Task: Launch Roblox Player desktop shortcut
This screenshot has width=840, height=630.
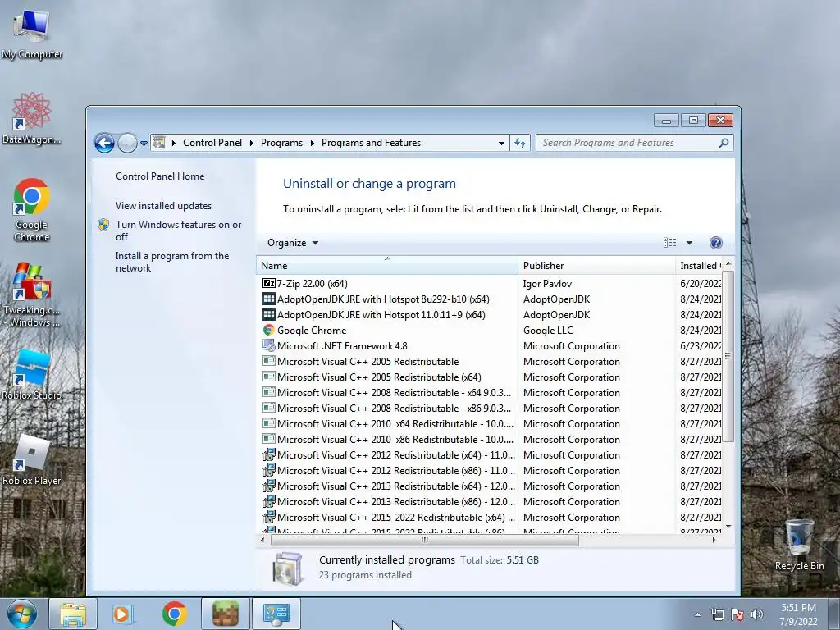Action: pos(32,461)
